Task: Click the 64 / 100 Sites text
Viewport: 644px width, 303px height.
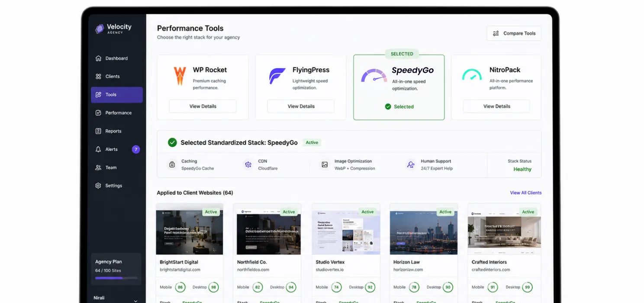Action: [x=108, y=271]
